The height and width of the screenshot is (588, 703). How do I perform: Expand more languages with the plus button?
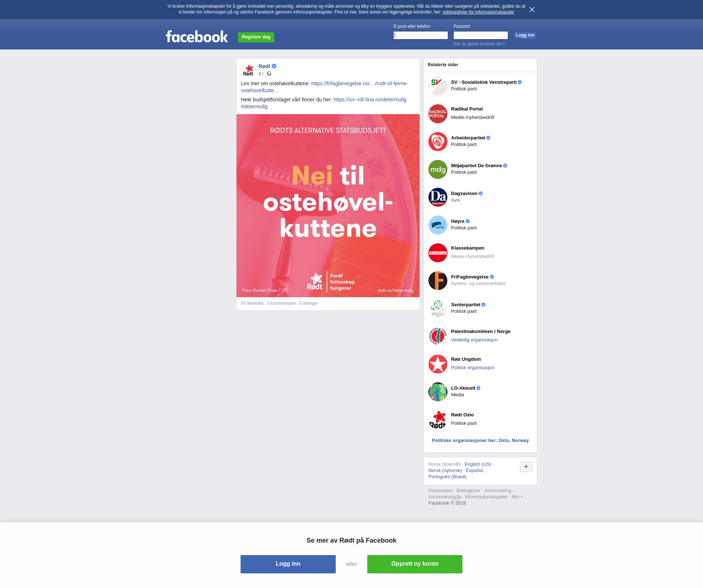(526, 467)
